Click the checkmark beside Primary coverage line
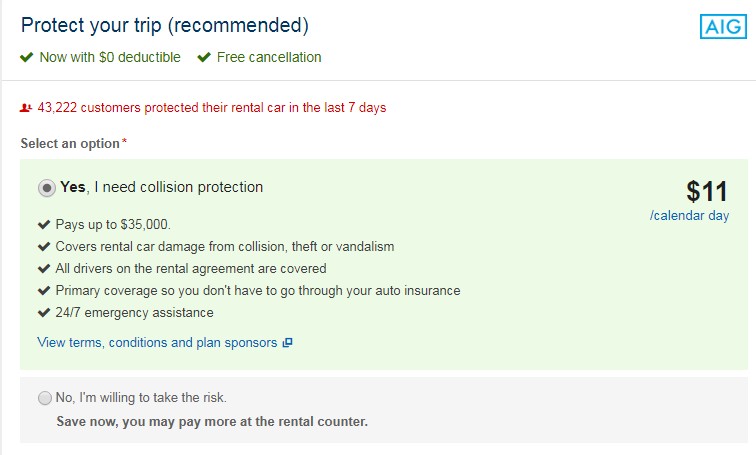Viewport: 756px width, 455px height. [44, 291]
